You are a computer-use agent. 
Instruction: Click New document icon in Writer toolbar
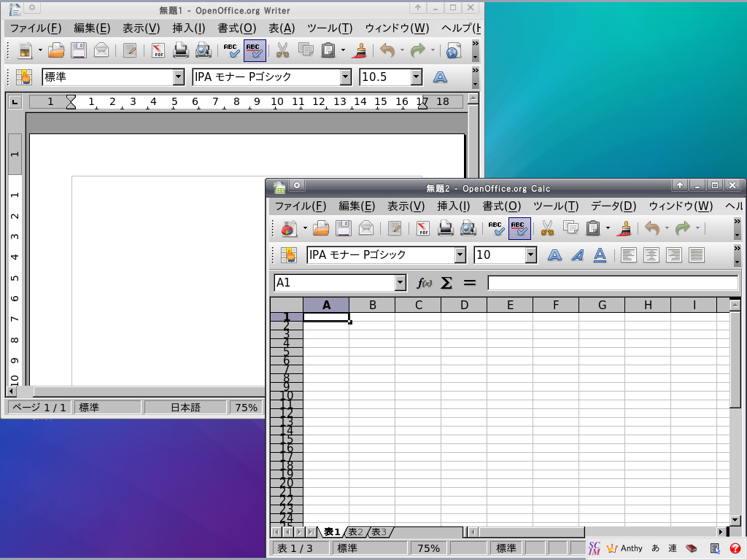[25, 50]
